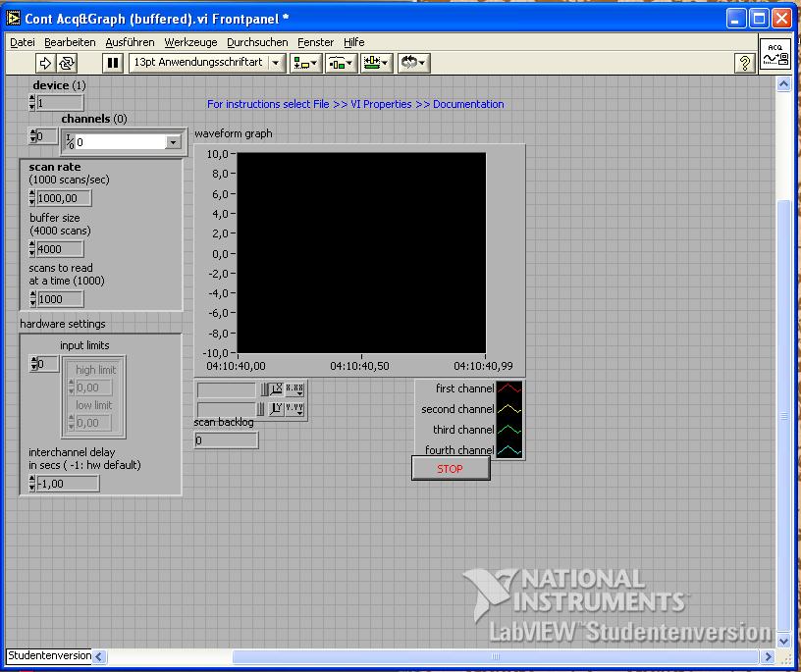
Task: Click the device stepper arrows
Action: 32,103
